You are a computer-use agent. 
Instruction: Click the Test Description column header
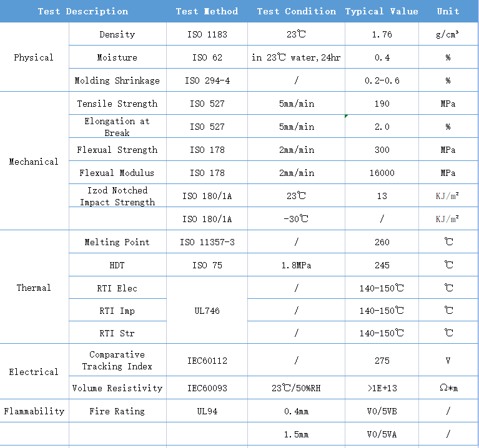click(83, 11)
